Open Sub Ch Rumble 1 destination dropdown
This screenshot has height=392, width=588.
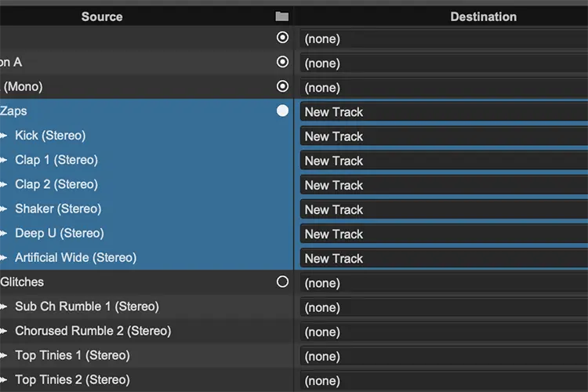(444, 307)
